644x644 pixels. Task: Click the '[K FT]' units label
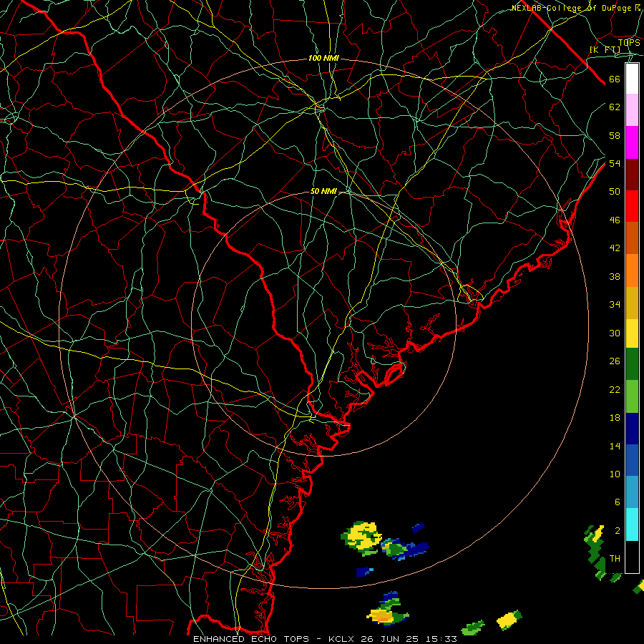point(605,49)
